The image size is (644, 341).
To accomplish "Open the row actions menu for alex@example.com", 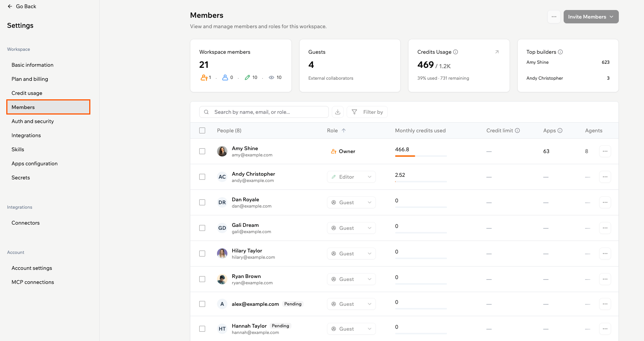I will point(605,304).
